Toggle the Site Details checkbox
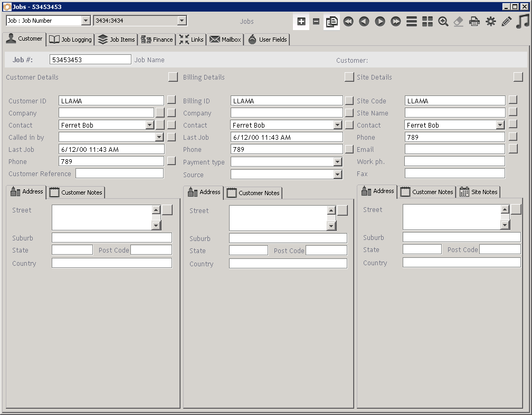Viewport: 532px width, 415px height. (518, 77)
